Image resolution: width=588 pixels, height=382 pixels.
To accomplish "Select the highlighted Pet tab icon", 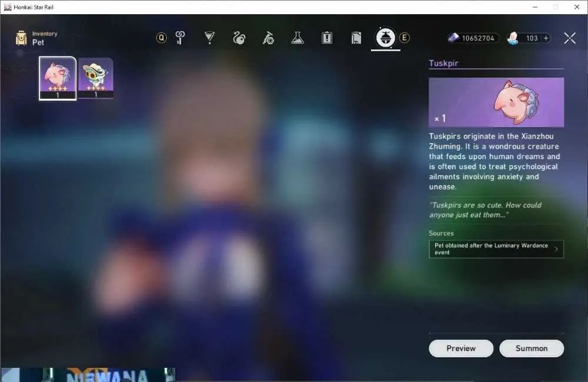I will [386, 38].
